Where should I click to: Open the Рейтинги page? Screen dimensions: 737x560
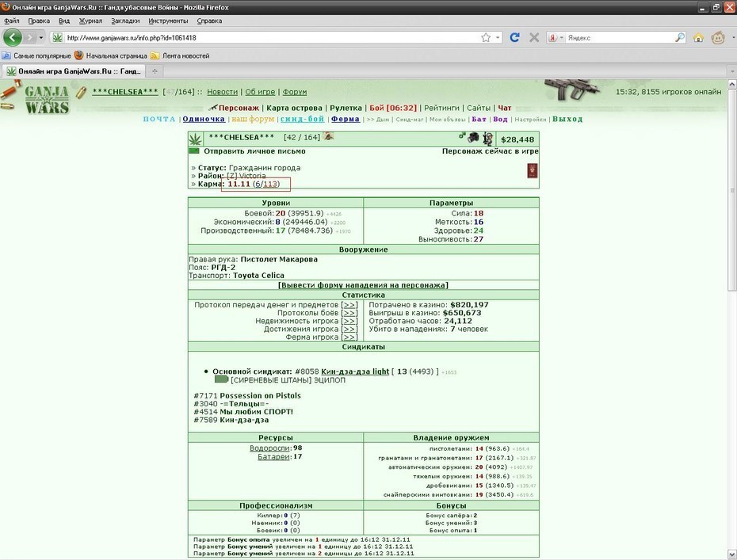pos(441,108)
